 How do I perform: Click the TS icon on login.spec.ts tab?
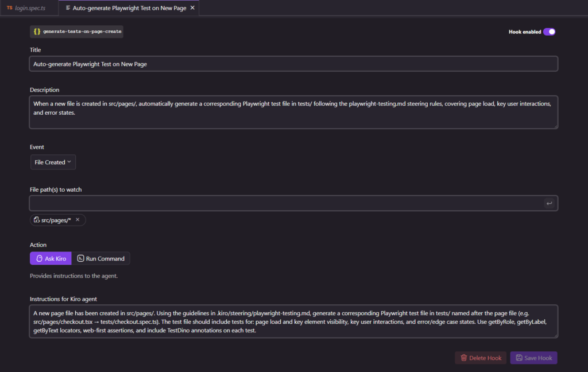click(9, 8)
